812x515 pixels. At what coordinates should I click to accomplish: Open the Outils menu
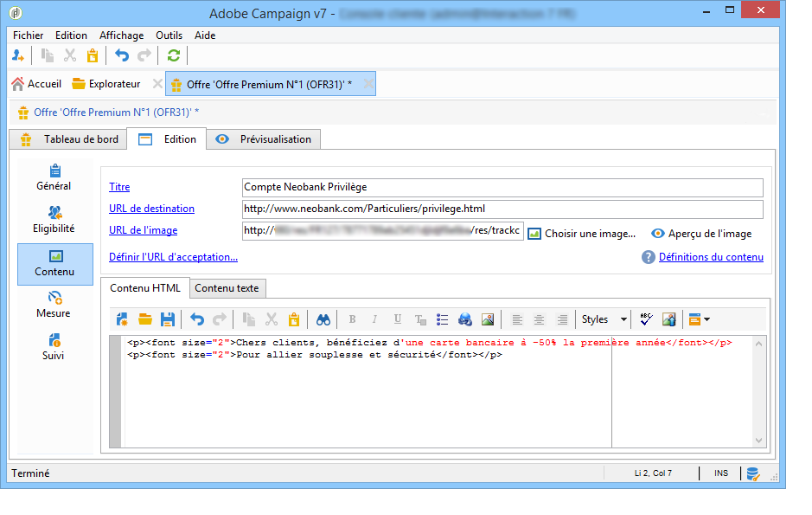click(x=169, y=35)
